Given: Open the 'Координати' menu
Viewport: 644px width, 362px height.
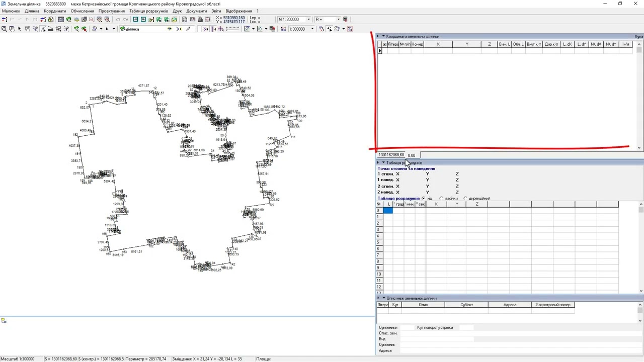Looking at the screenshot, I should (55, 11).
